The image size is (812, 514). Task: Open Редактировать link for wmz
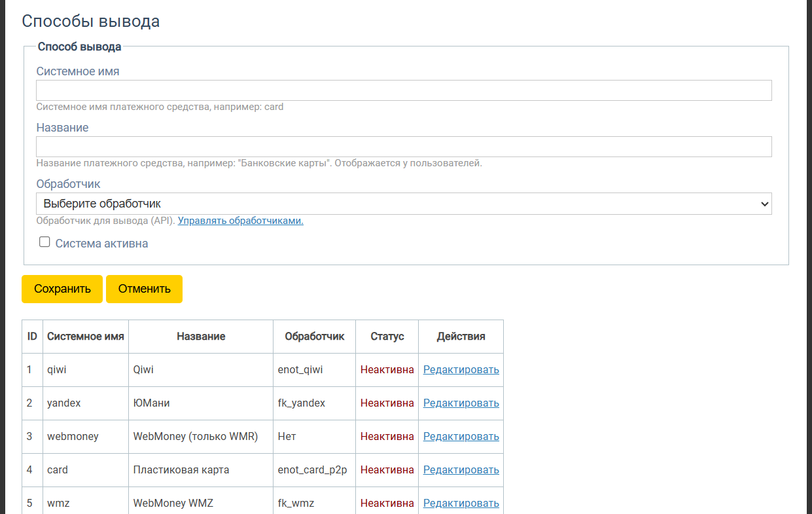tap(461, 503)
